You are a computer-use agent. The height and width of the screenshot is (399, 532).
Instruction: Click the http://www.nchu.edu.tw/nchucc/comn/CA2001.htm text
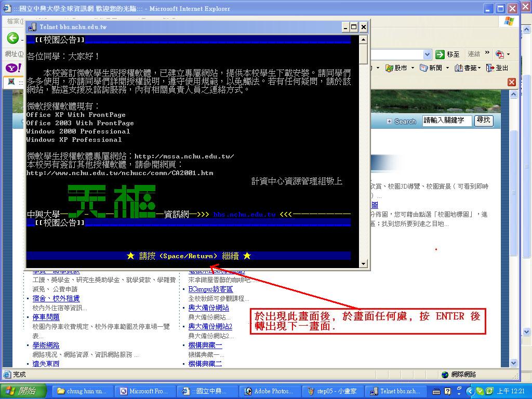click(120, 173)
